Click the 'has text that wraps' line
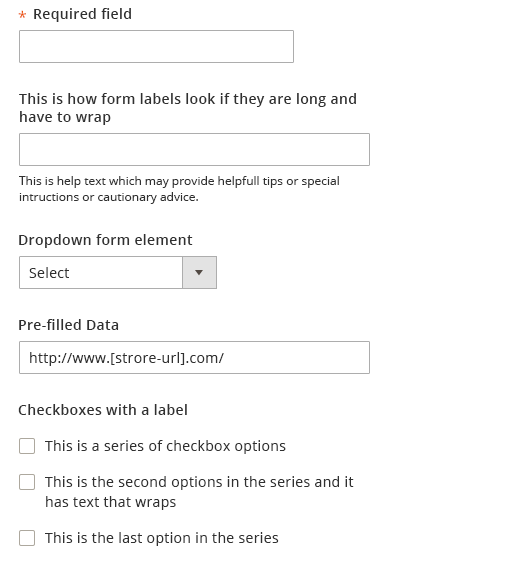 (111, 502)
